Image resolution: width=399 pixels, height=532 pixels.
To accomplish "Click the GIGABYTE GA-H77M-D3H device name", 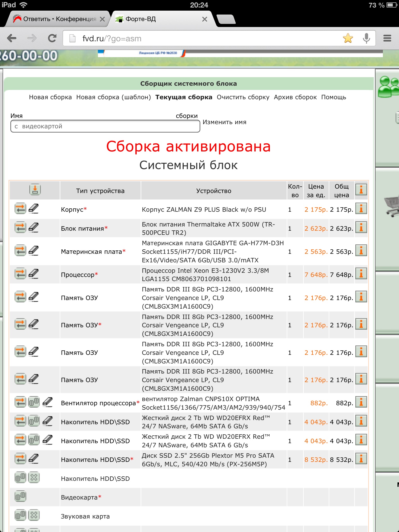I will (213, 252).
